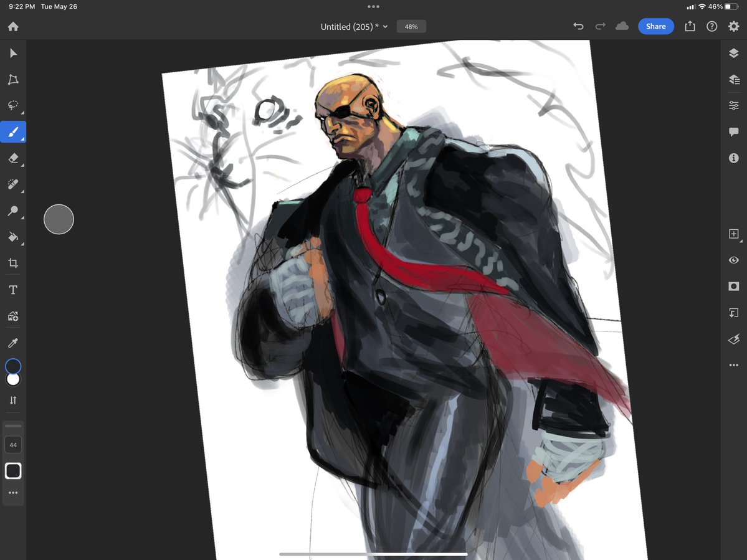Pick the foreground color chip
Image resolution: width=747 pixels, height=560 pixels.
click(x=13, y=366)
